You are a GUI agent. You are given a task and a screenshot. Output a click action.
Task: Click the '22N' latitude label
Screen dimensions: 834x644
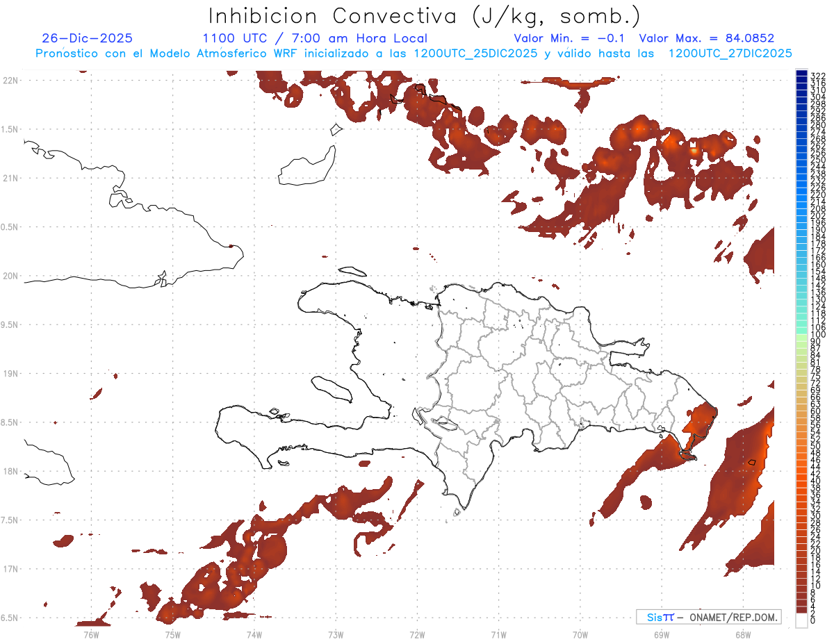pos(10,80)
